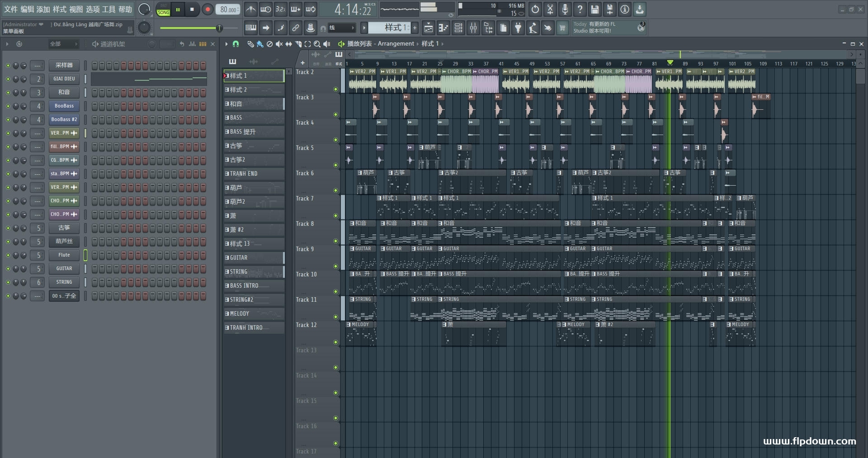868x458 pixels.
Task: Open the Piano roll view
Action: click(x=443, y=28)
